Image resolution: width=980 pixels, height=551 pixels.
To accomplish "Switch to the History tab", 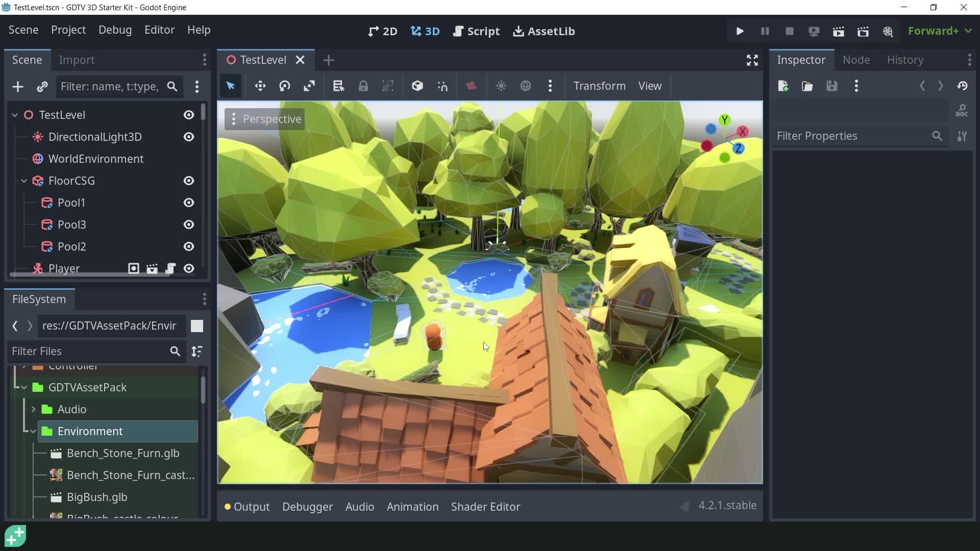I will 905,60.
